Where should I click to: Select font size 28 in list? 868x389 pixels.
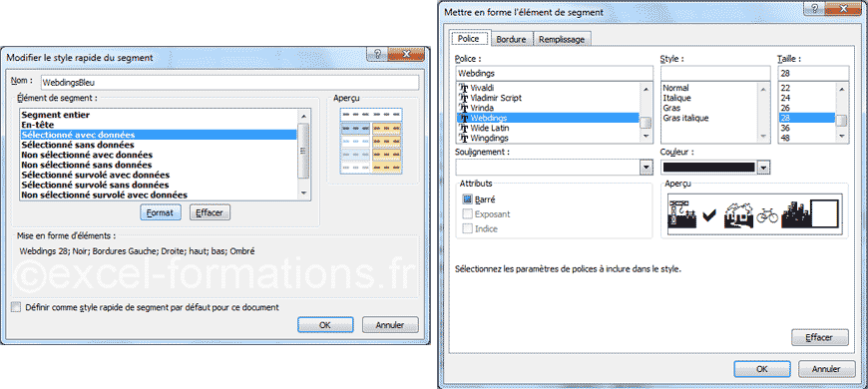coord(806,118)
